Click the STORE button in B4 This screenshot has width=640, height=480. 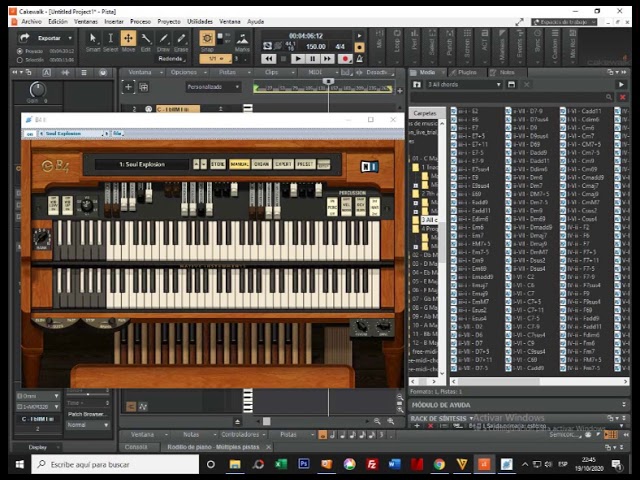[x=218, y=164]
